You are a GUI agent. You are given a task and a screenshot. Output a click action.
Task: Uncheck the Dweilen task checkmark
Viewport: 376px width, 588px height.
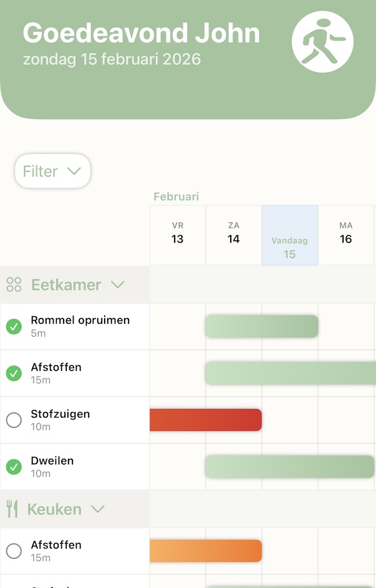point(14,466)
